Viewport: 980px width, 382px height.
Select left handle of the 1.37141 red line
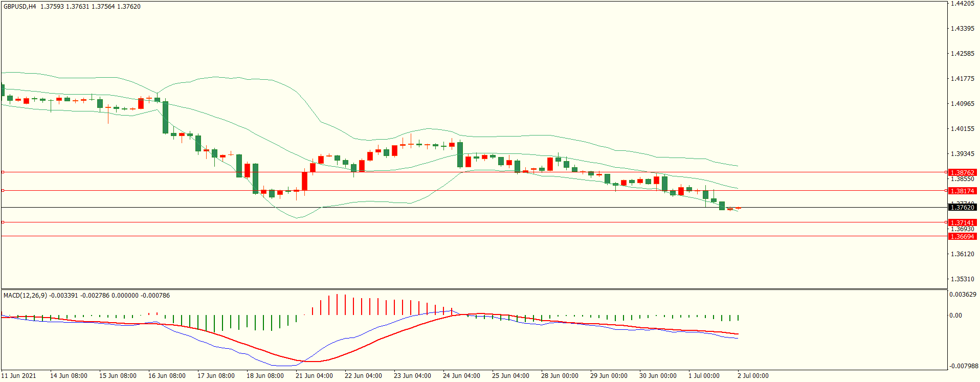3,222
